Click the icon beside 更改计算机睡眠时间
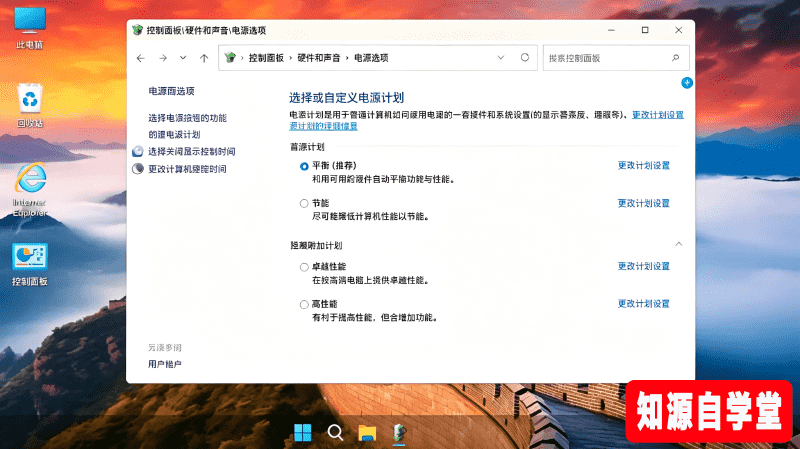 pyautogui.click(x=138, y=169)
